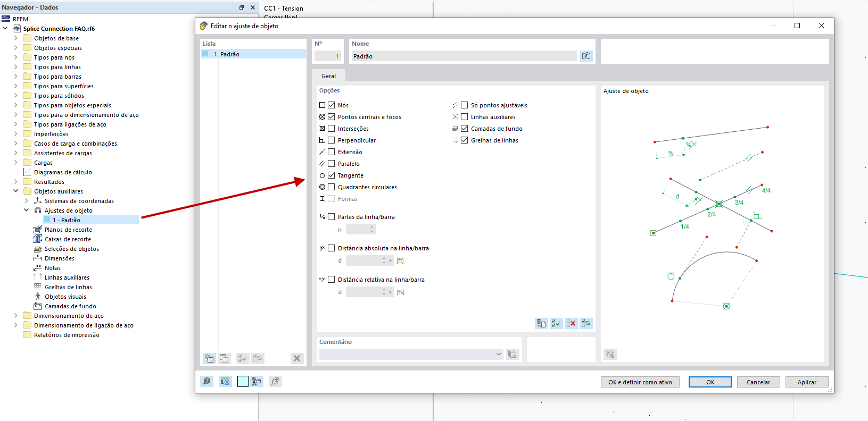Collapse Objetos auxiliares node
This screenshot has width=868, height=421.
15,191
